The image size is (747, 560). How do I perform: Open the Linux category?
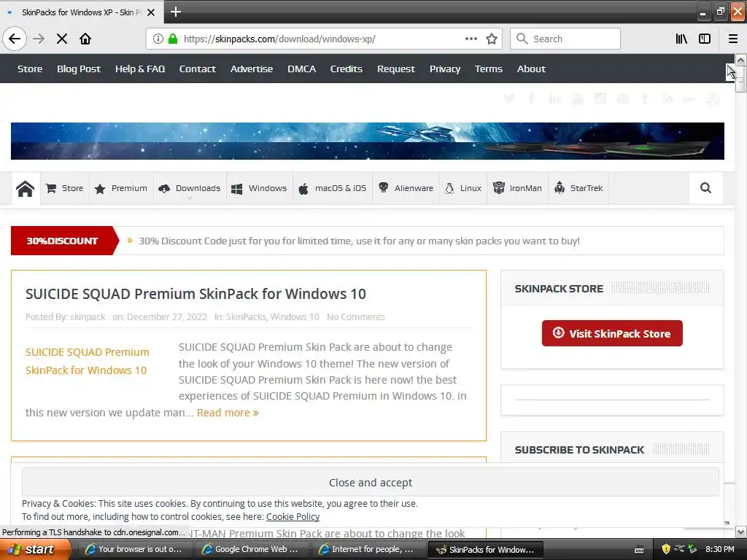(x=463, y=189)
